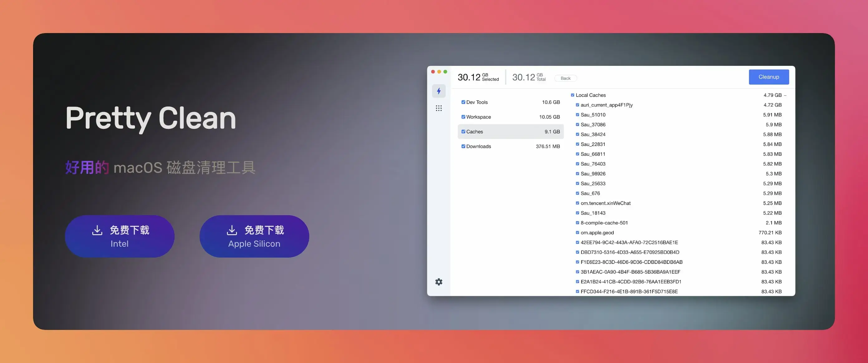Click download arrow icon on Apple Silicon button
Image resolution: width=868 pixels, height=363 pixels.
pyautogui.click(x=232, y=230)
